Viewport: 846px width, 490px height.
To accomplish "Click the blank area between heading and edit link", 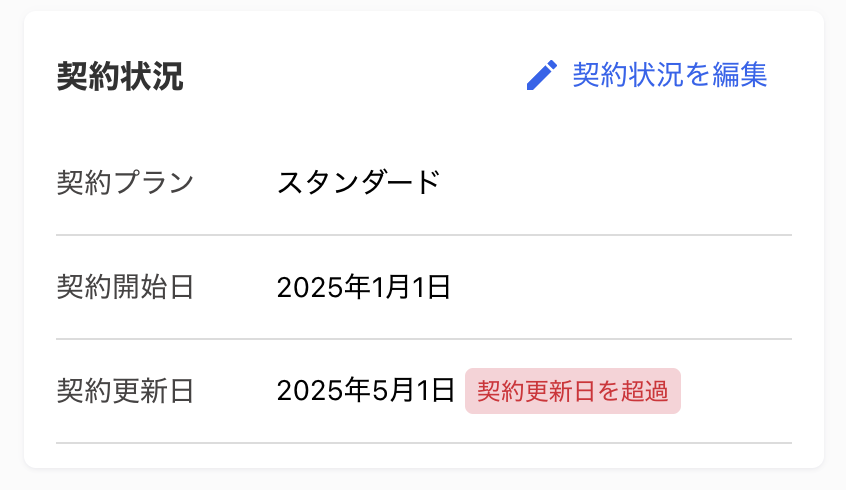I will coord(353,76).
